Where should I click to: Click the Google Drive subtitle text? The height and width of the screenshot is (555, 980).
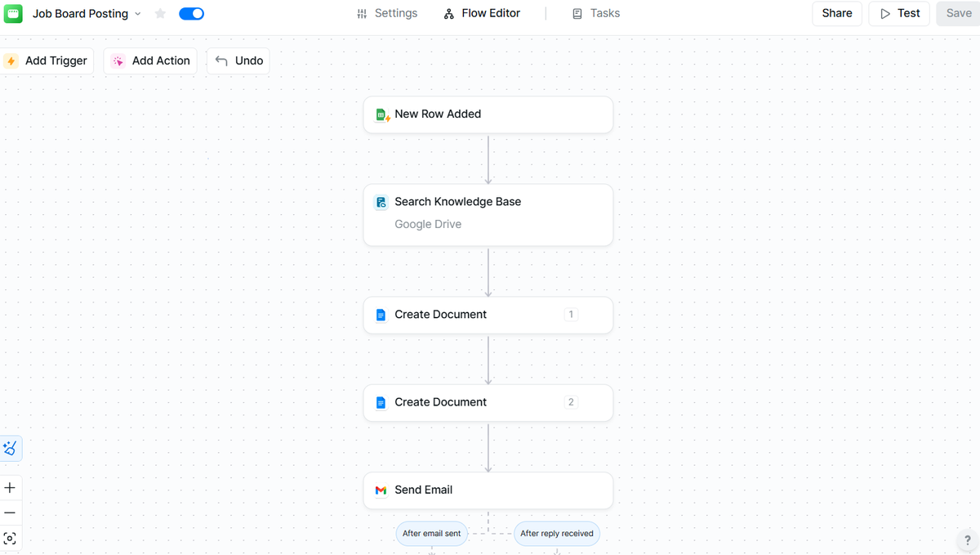(428, 224)
